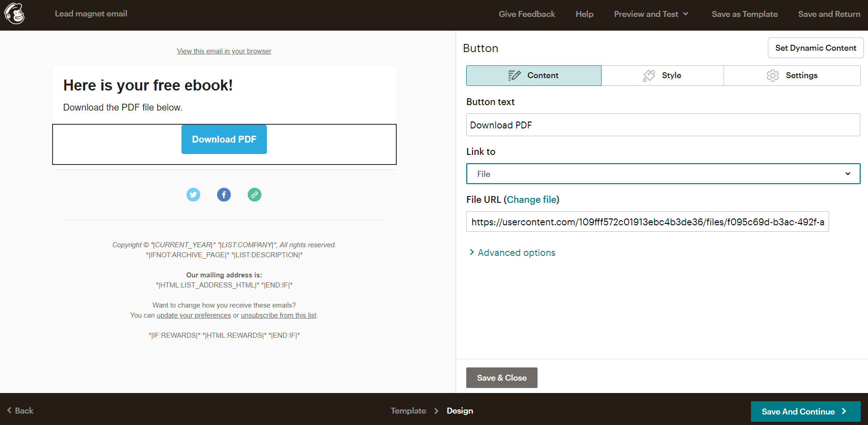
Task: Click Set Dynamic Content button
Action: click(815, 48)
